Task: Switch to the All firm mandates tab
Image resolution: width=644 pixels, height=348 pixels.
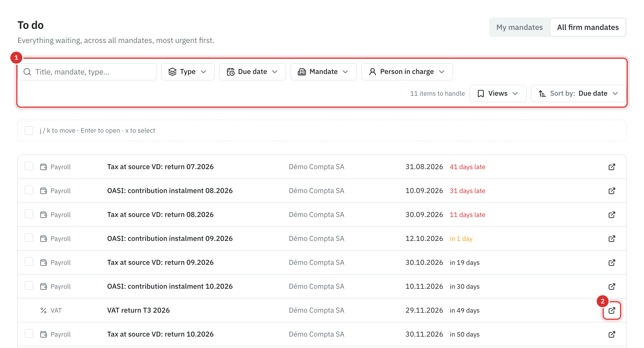Action: 588,27
